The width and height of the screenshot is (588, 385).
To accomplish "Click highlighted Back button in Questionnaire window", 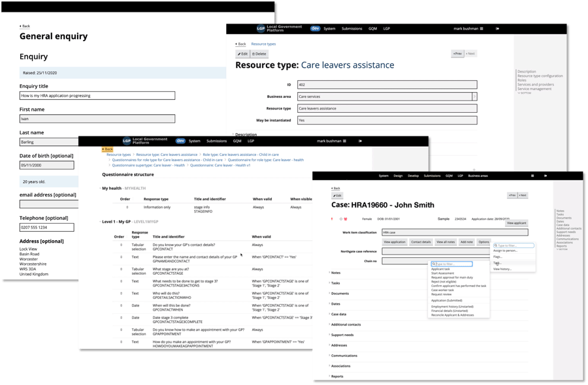I will (107, 149).
